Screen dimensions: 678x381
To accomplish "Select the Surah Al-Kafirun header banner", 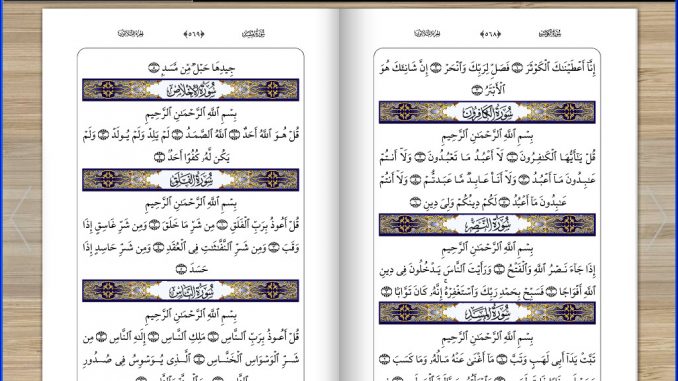I will [x=487, y=112].
